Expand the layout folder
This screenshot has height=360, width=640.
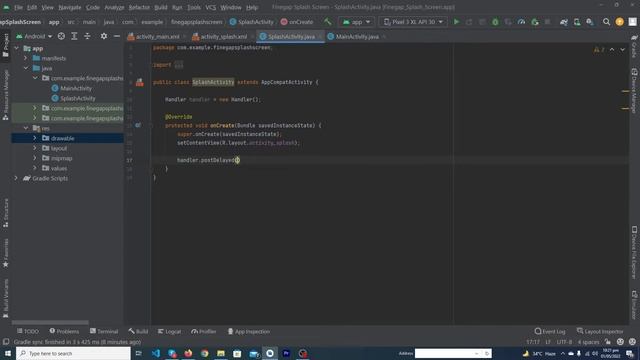tap(35, 148)
